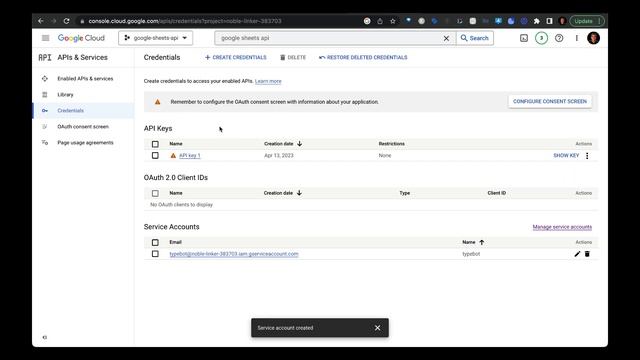
Task: Collapse the sidebar with bottom arrow
Action: (45, 337)
